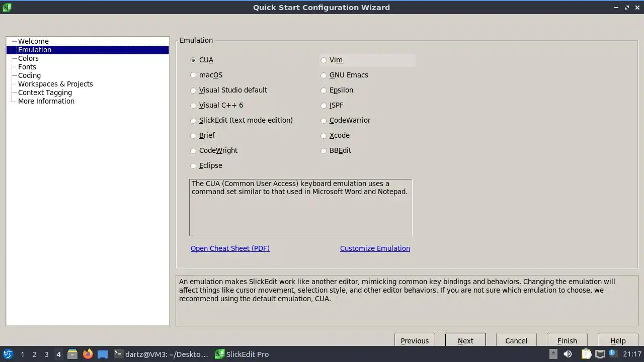Open the Emulation wizard page
The width and height of the screenshot is (644, 362).
pos(35,50)
